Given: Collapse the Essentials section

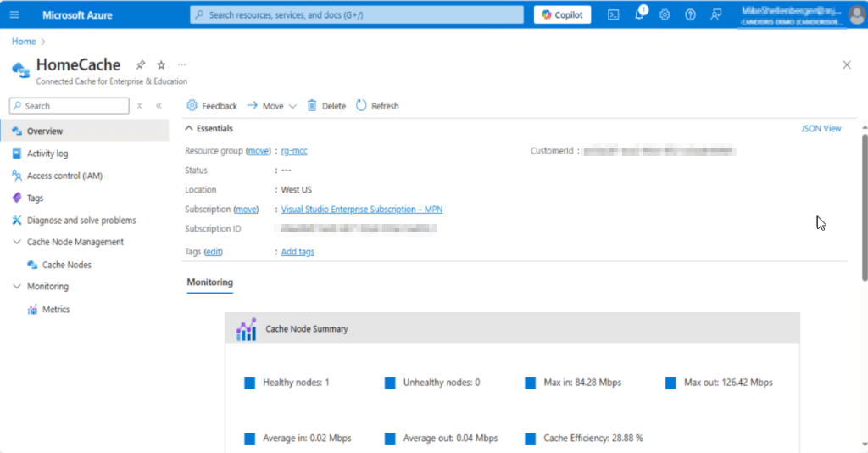Looking at the screenshot, I should coord(189,129).
